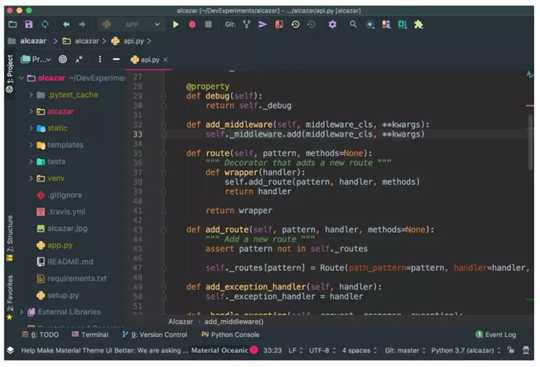The image size is (540, 367).
Task: Click the collapse all icon in Project panel
Action: 79,59
